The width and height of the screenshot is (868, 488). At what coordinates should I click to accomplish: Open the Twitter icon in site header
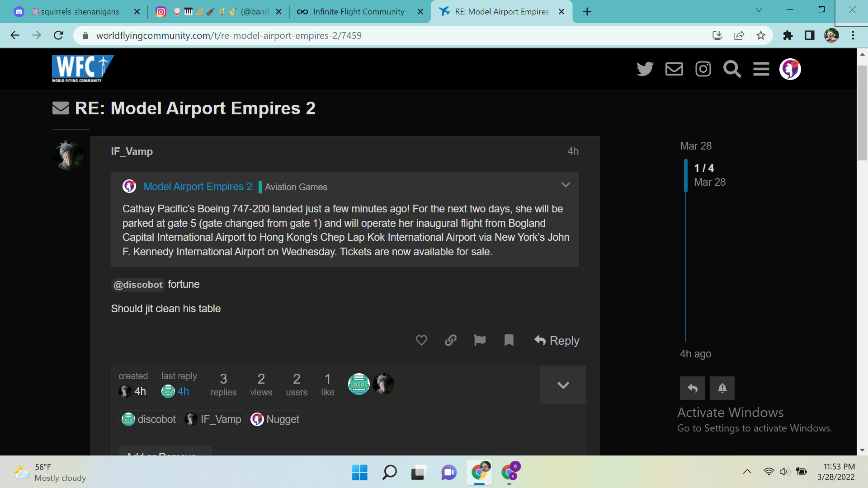pyautogui.click(x=645, y=69)
